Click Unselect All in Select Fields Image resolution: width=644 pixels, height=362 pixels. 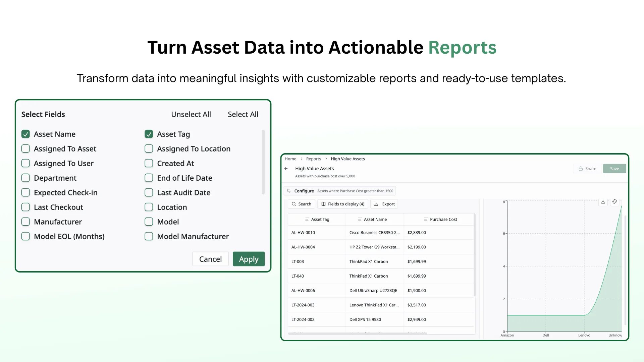[191, 114]
